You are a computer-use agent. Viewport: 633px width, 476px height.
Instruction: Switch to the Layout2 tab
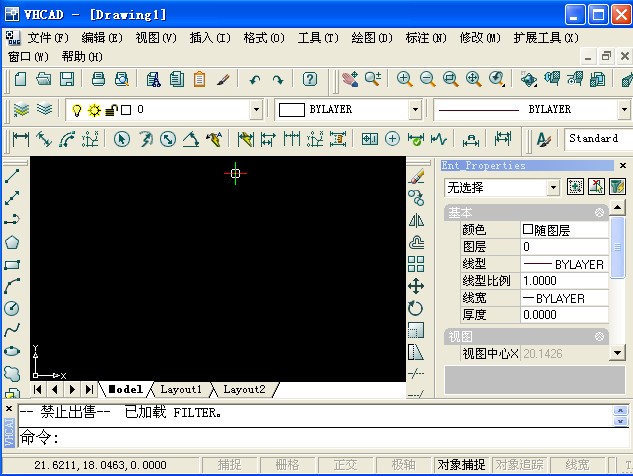click(x=245, y=390)
